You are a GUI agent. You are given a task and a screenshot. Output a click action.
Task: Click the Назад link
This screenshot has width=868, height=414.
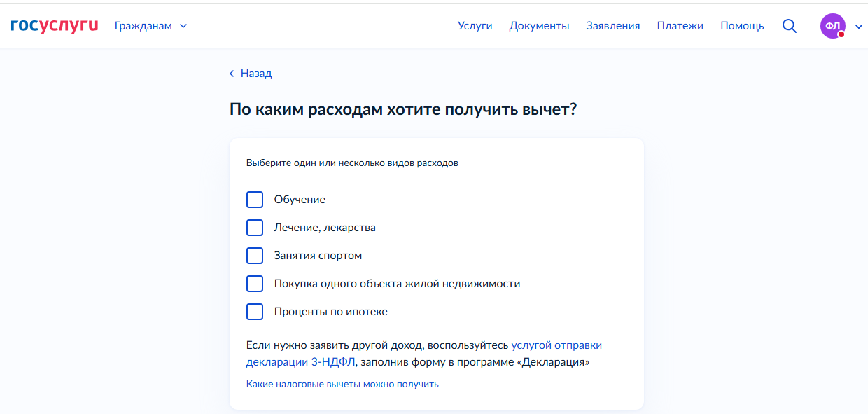click(x=255, y=74)
